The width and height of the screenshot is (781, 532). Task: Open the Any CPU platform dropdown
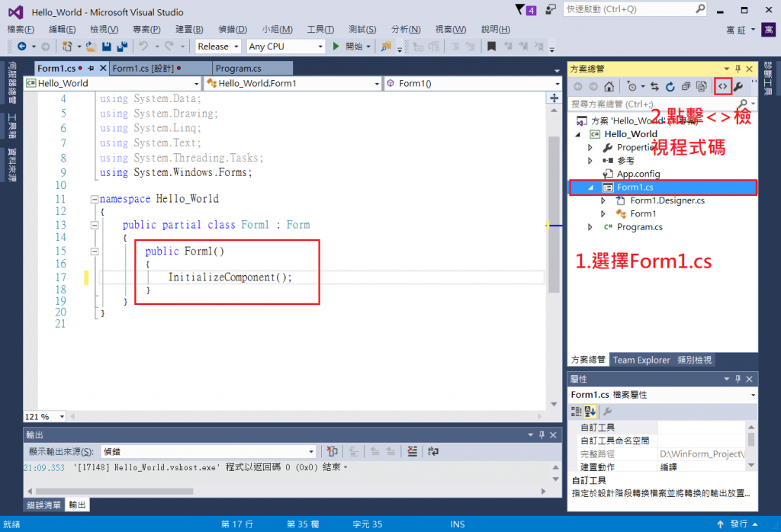[x=286, y=46]
